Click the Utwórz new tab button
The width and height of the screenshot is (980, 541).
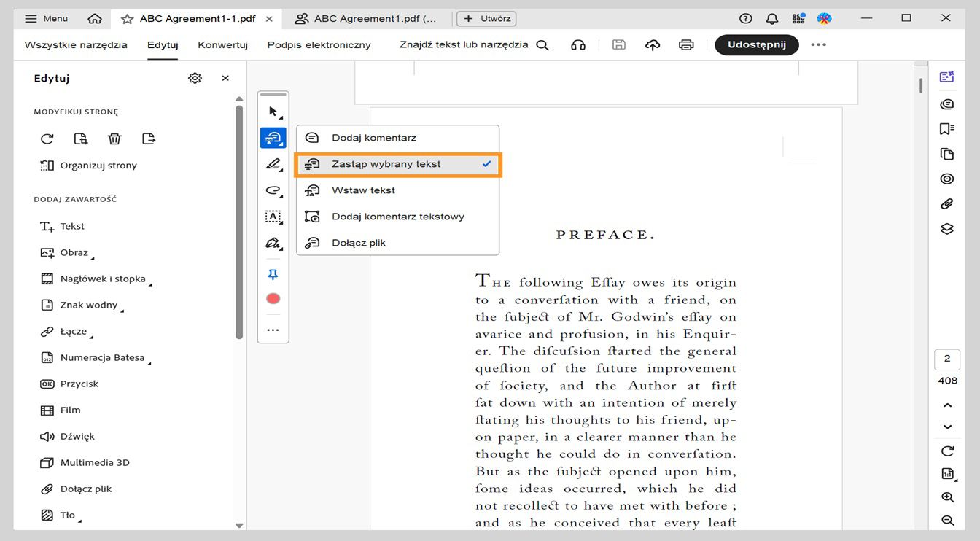[486, 19]
